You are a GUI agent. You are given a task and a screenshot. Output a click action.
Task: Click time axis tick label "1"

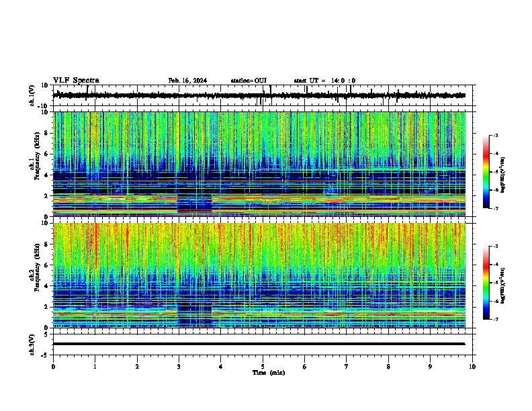95,367
